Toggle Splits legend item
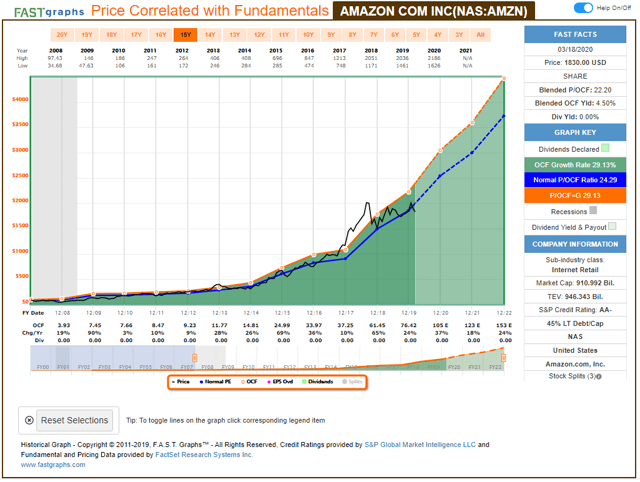The image size is (640, 482). [x=352, y=382]
